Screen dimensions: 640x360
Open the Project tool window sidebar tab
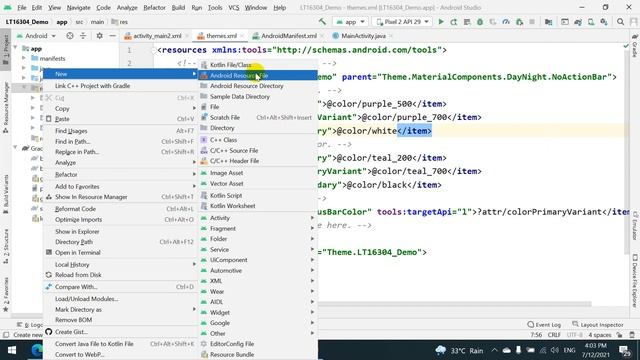coord(6,48)
